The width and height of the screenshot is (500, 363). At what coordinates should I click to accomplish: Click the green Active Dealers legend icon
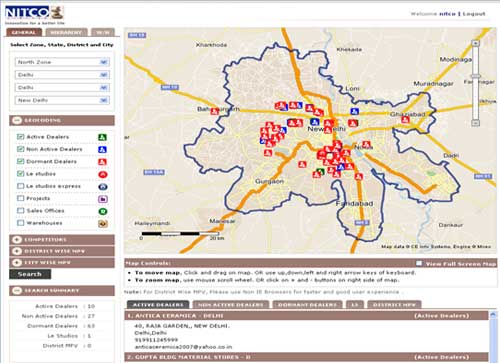[102, 137]
